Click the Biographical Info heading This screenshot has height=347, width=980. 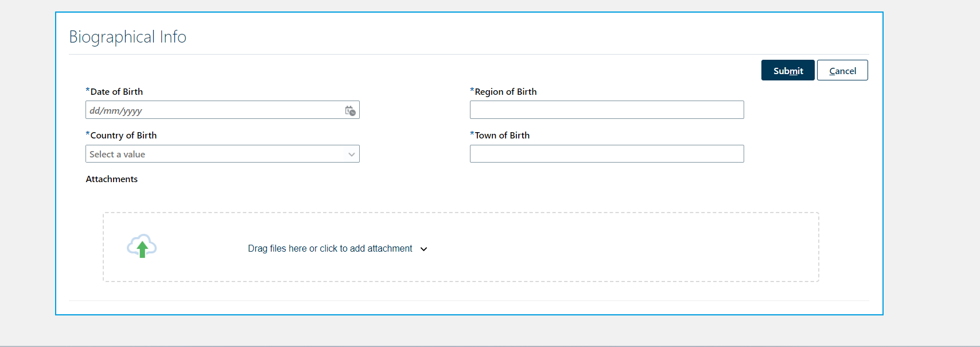[x=128, y=37]
